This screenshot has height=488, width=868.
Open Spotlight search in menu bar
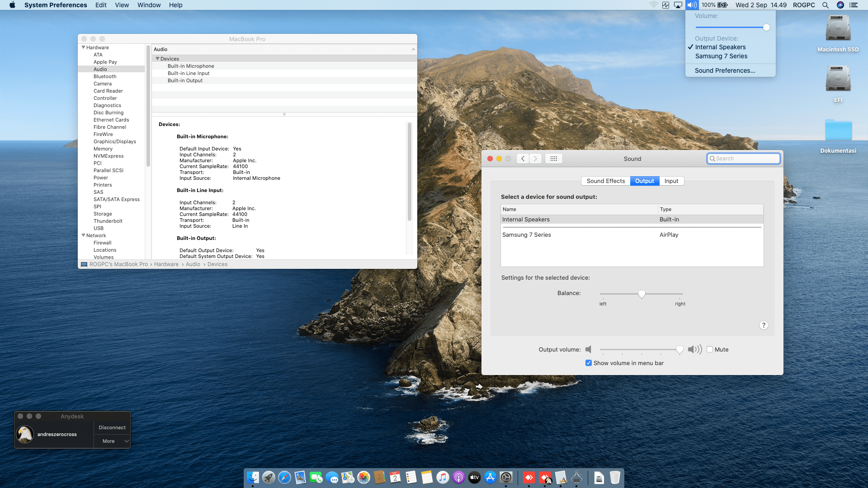pos(826,5)
